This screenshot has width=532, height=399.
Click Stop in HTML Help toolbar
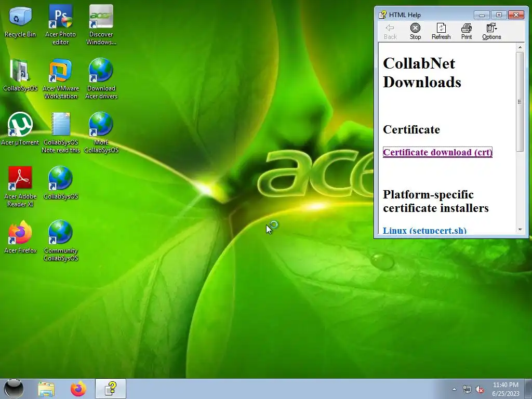415,32
